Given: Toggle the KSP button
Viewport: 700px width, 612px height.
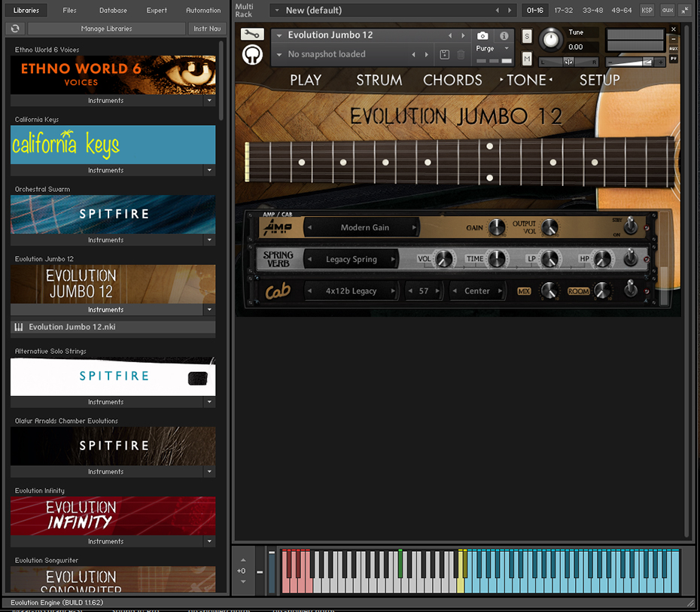Looking at the screenshot, I should pos(647,11).
